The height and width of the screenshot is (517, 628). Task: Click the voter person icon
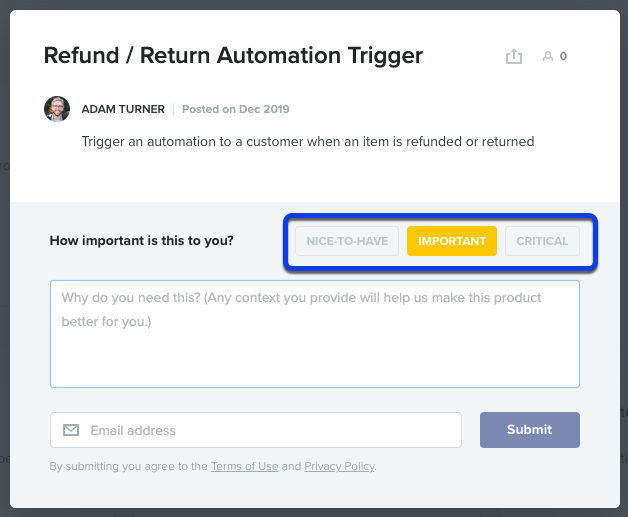coord(547,56)
